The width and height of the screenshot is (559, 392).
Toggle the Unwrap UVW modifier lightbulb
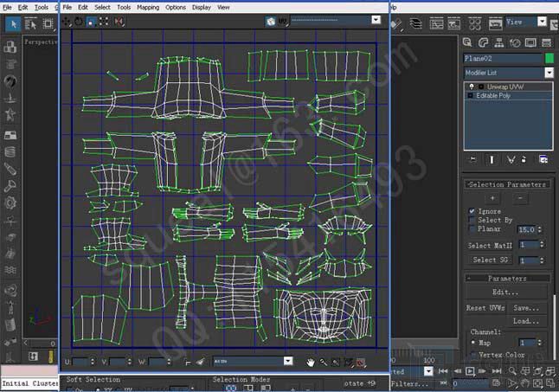[472, 87]
